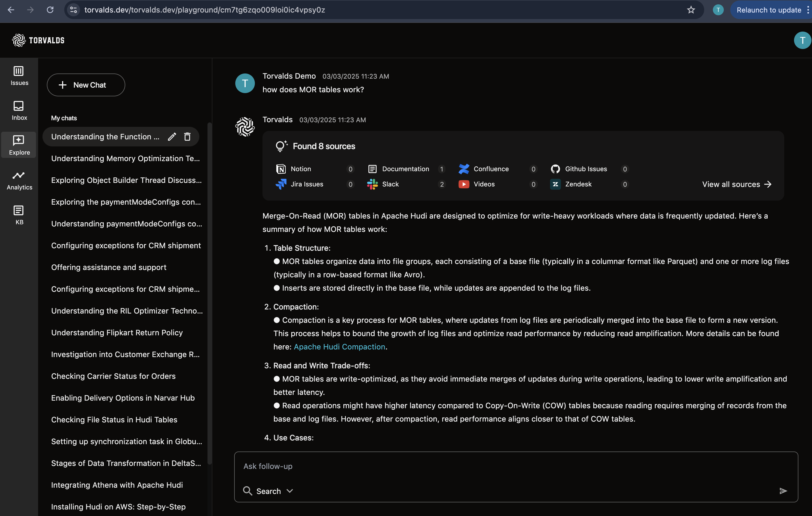Open chat Integrating Athena with Apache Hudi
Screen dimensions: 812x516
click(117, 485)
